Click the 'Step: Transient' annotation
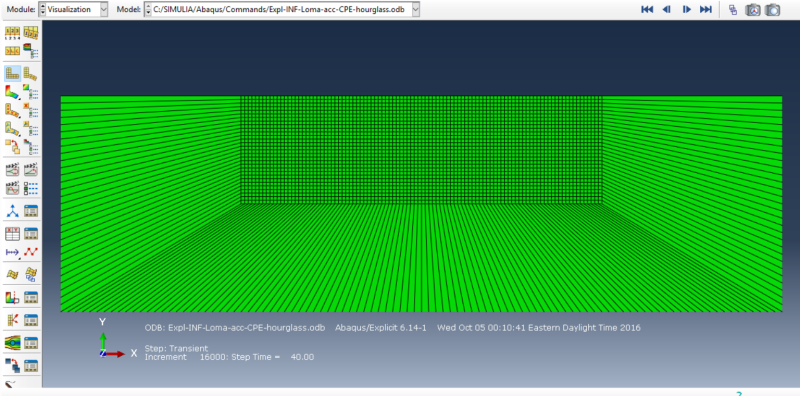 176,349
